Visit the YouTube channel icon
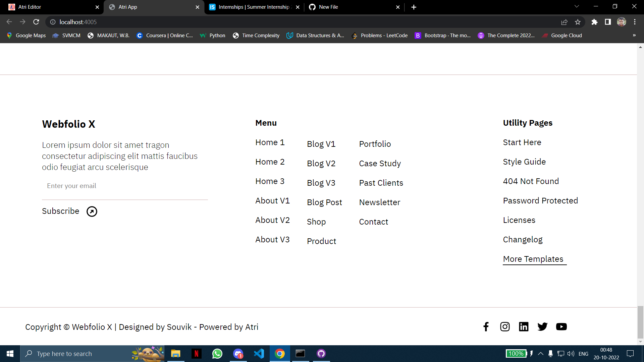 (x=561, y=326)
